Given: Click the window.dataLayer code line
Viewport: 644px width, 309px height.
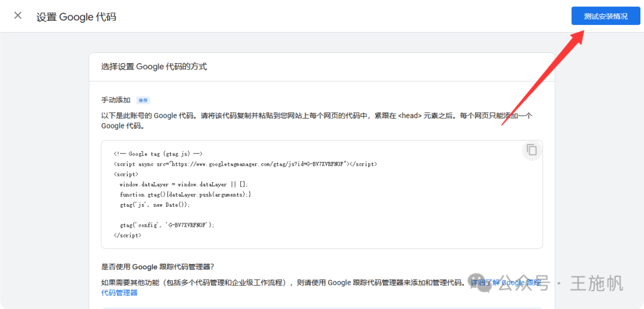Looking at the screenshot, I should [184, 185].
